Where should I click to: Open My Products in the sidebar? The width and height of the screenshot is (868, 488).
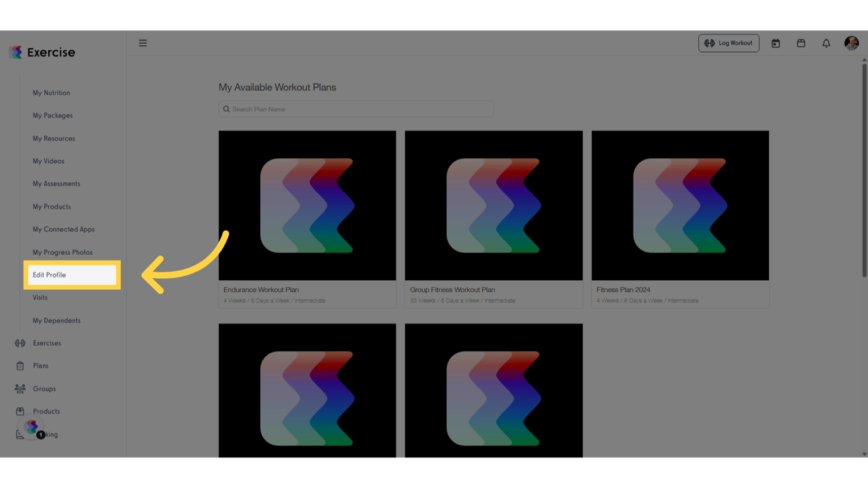52,207
